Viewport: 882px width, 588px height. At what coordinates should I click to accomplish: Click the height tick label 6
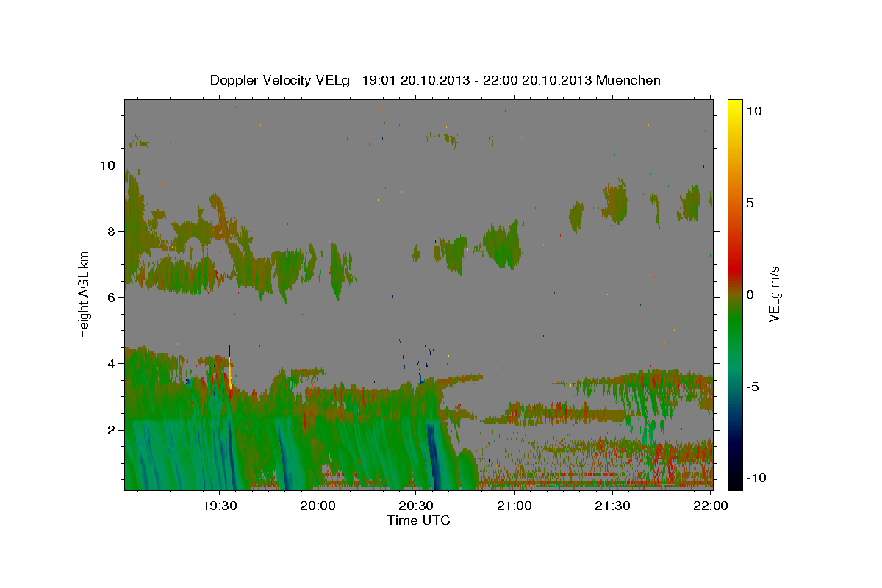[111, 297]
